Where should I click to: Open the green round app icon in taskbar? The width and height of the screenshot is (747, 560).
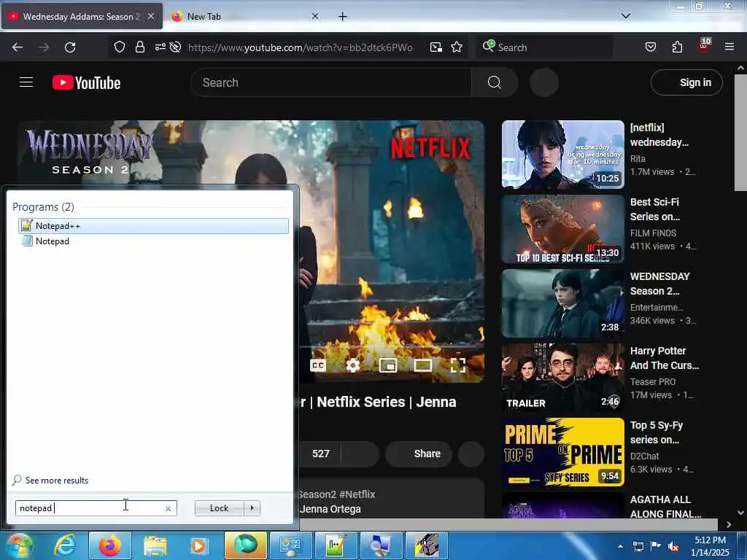(x=245, y=545)
